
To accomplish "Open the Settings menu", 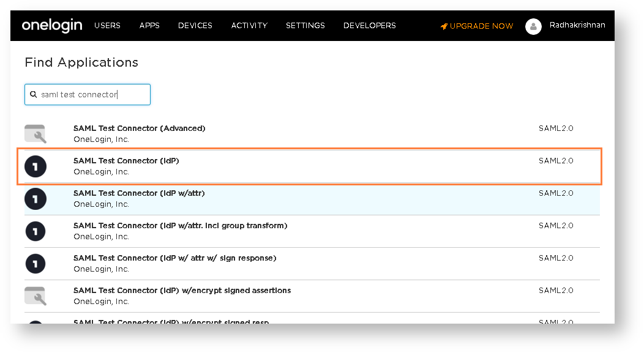I will coord(305,26).
